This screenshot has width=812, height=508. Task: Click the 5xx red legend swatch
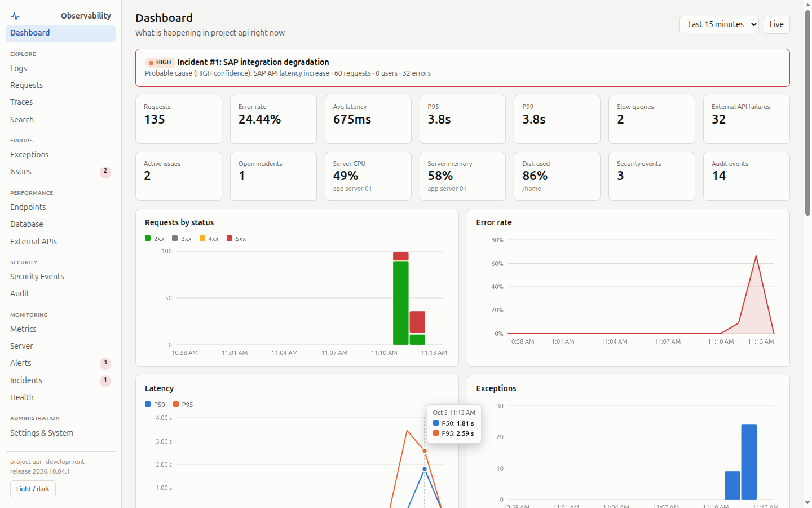[x=230, y=239]
